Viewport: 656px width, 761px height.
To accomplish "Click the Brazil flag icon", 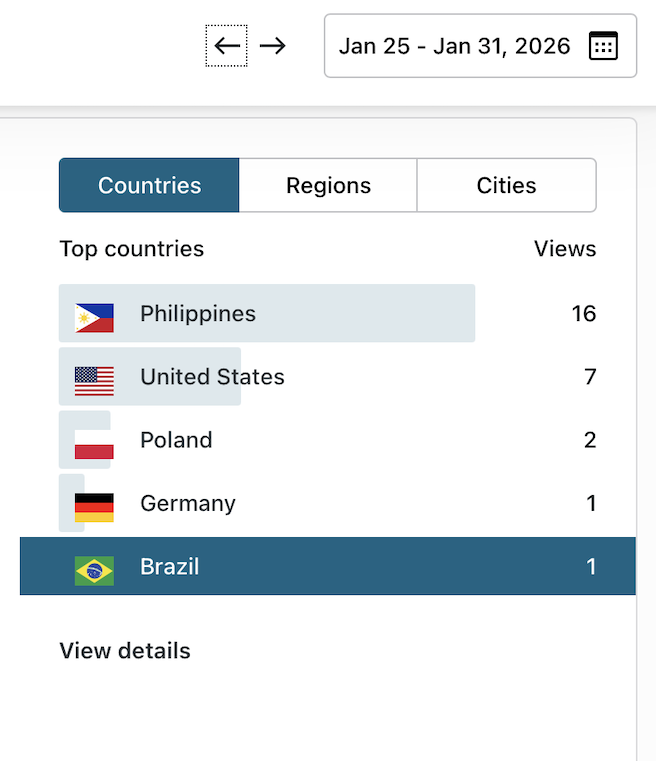I will click(94, 570).
